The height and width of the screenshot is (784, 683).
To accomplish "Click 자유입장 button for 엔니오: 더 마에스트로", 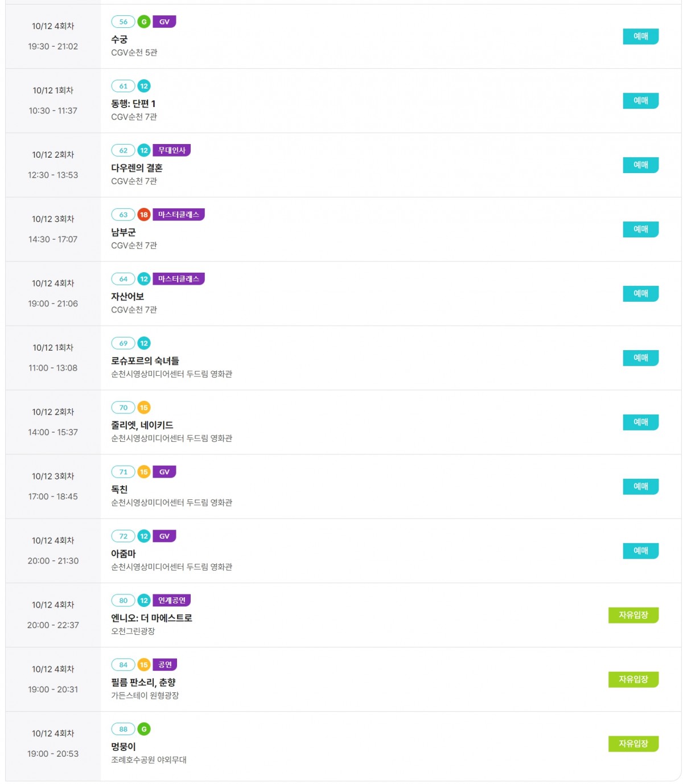I will point(633,615).
